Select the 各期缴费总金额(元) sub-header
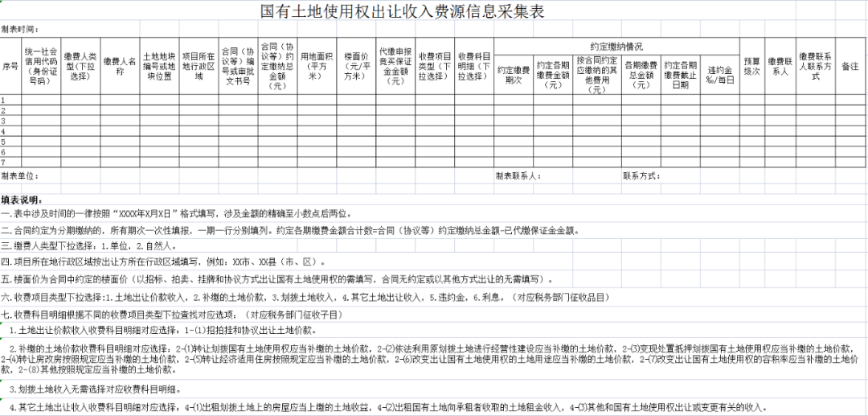Viewport: 868px width, 416px height. pos(641,75)
